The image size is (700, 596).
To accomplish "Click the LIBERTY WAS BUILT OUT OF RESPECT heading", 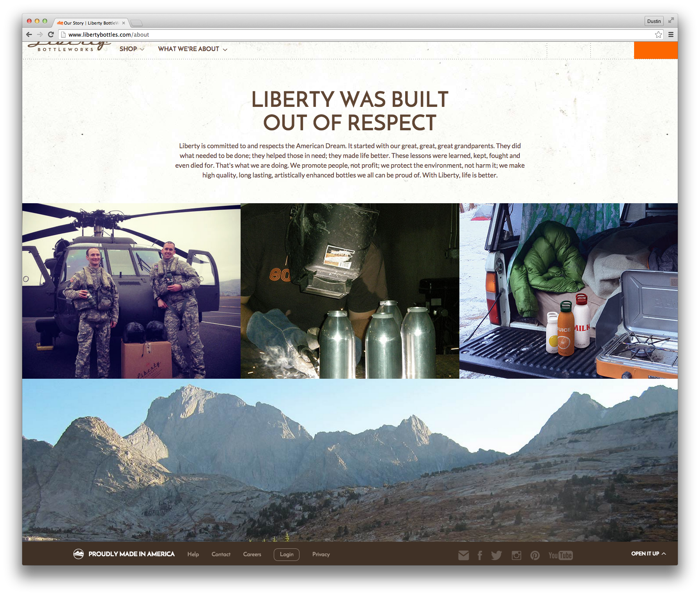I will tap(350, 111).
